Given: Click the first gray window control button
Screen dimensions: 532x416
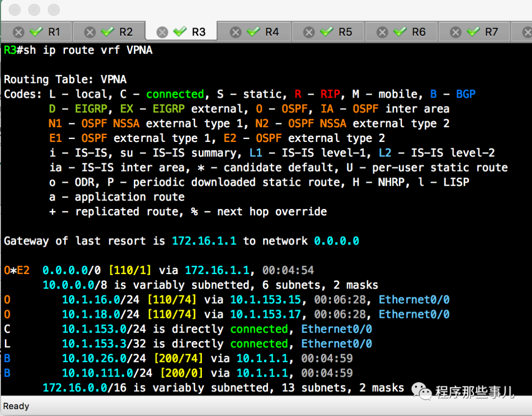Looking at the screenshot, I should pyautogui.click(x=15, y=9).
